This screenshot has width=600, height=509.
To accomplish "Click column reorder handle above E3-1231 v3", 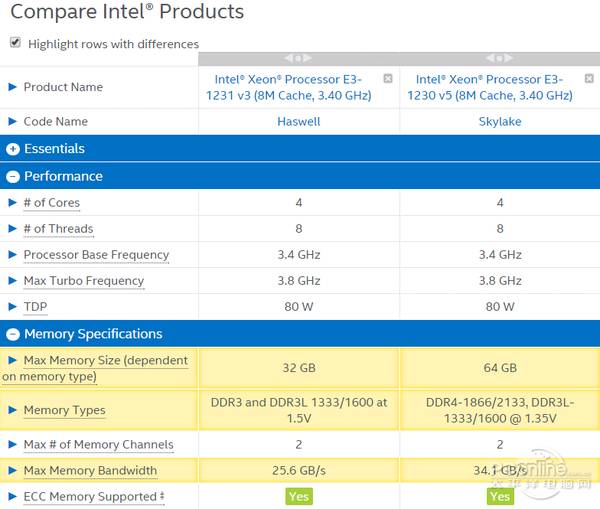I will (x=298, y=58).
